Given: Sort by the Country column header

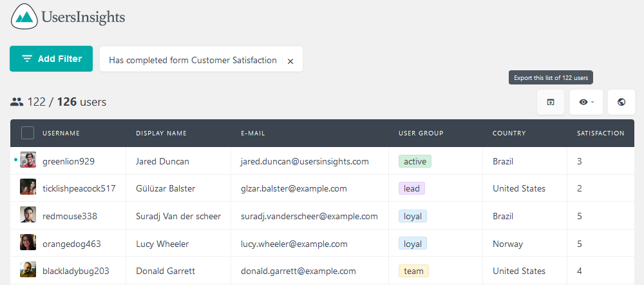Looking at the screenshot, I should click(509, 133).
